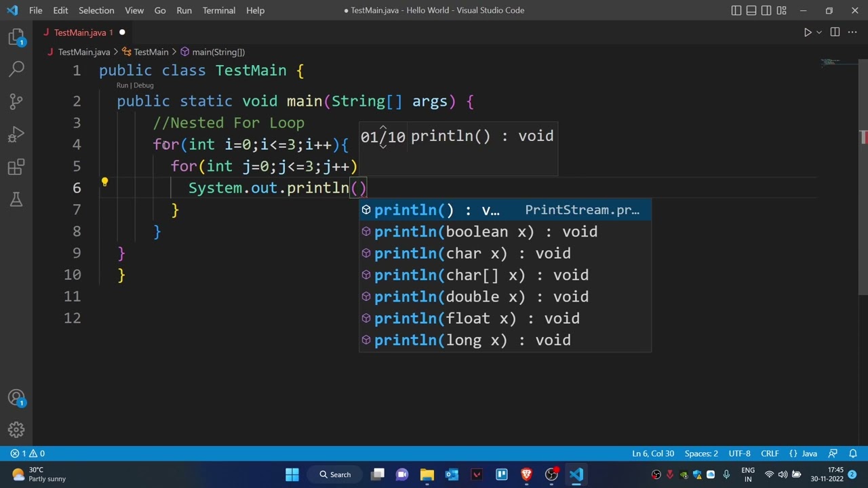Open Outlook from the taskbar
Image resolution: width=868 pixels, height=488 pixels.
coord(452,474)
